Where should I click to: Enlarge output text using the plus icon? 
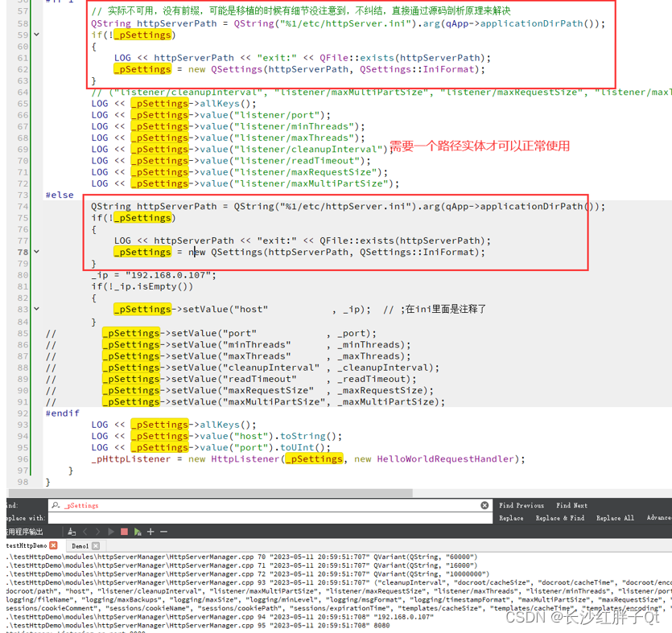[150, 532]
